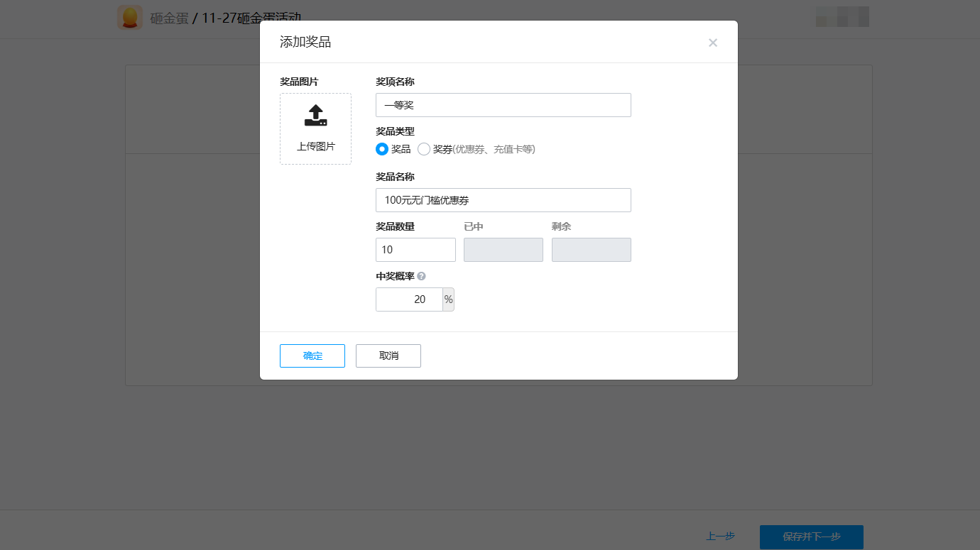Choose the 奖券 radio option
This screenshot has width=980, height=550.
(424, 149)
